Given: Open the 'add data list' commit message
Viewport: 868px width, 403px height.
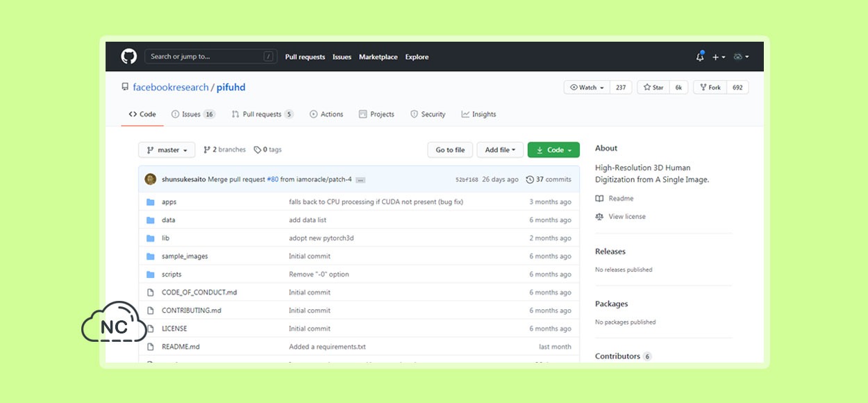Looking at the screenshot, I should pyautogui.click(x=308, y=220).
